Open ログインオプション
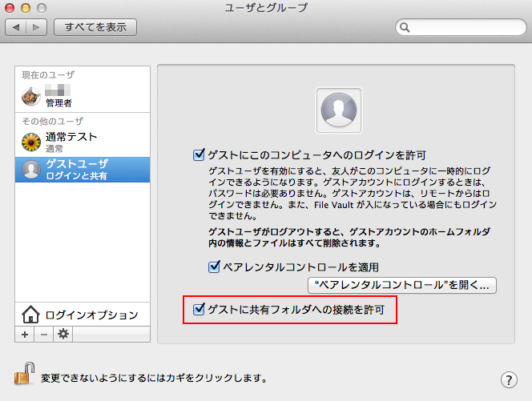 point(83,315)
